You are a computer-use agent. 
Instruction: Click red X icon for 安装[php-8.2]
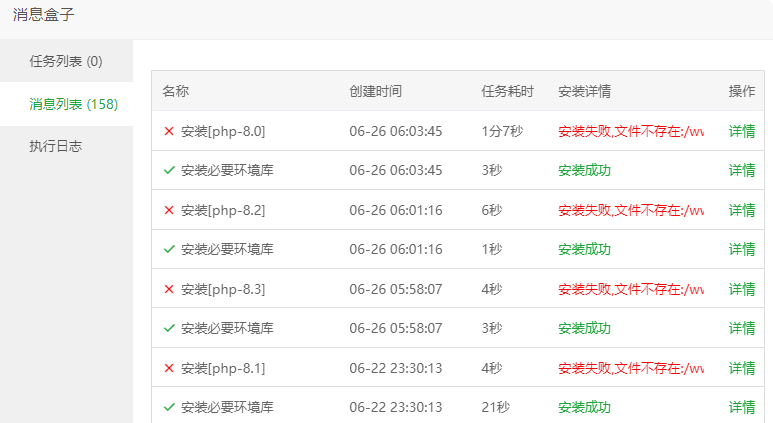pyautogui.click(x=169, y=210)
